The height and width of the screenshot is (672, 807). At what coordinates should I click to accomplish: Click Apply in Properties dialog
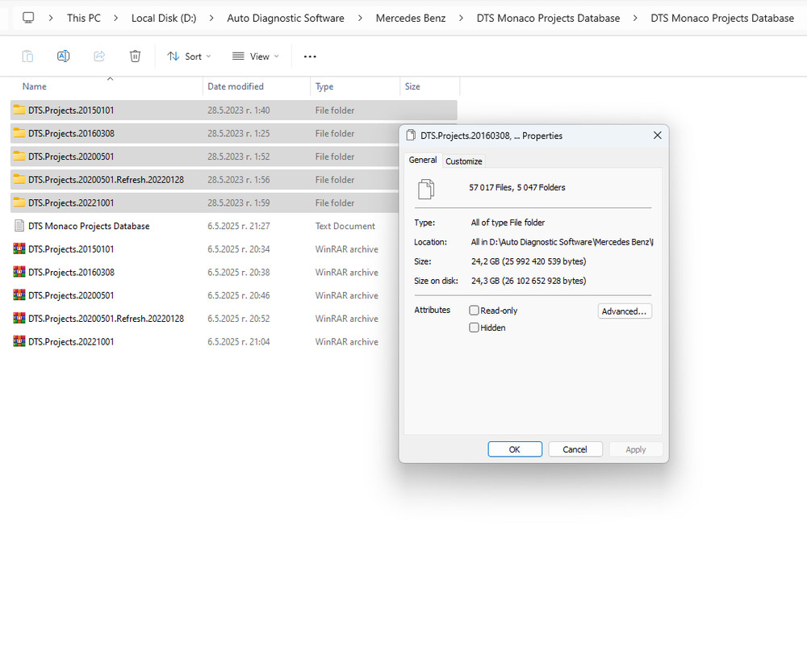click(x=636, y=449)
